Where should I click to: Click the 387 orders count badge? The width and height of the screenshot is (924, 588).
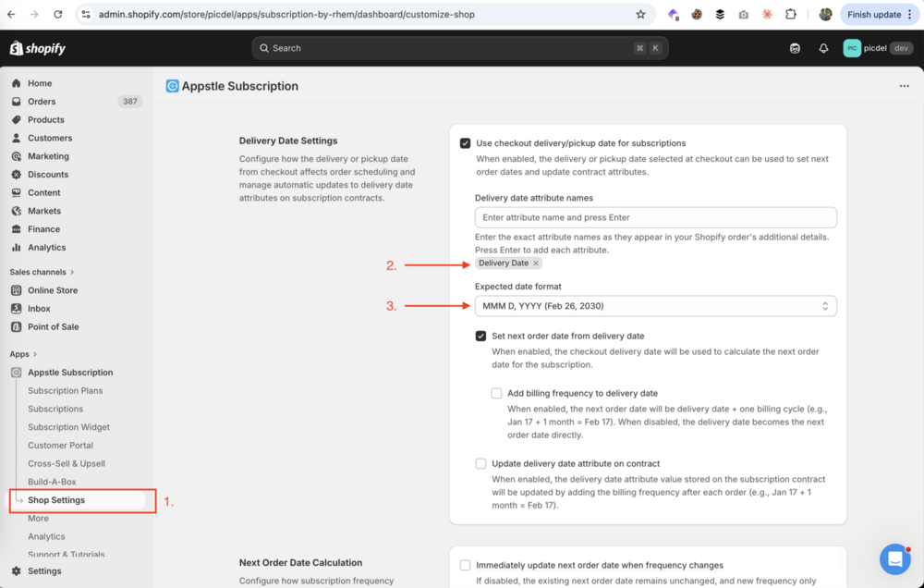pyautogui.click(x=130, y=102)
